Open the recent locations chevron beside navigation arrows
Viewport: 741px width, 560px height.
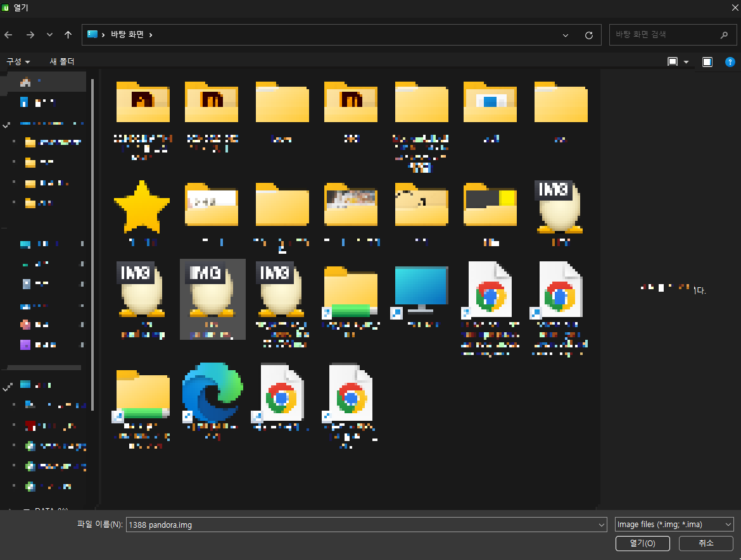click(49, 35)
